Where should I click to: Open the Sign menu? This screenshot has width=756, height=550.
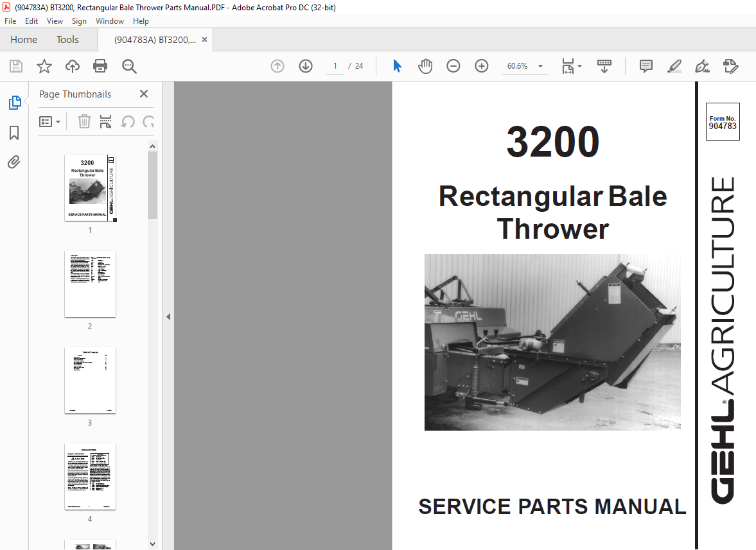pyautogui.click(x=79, y=21)
